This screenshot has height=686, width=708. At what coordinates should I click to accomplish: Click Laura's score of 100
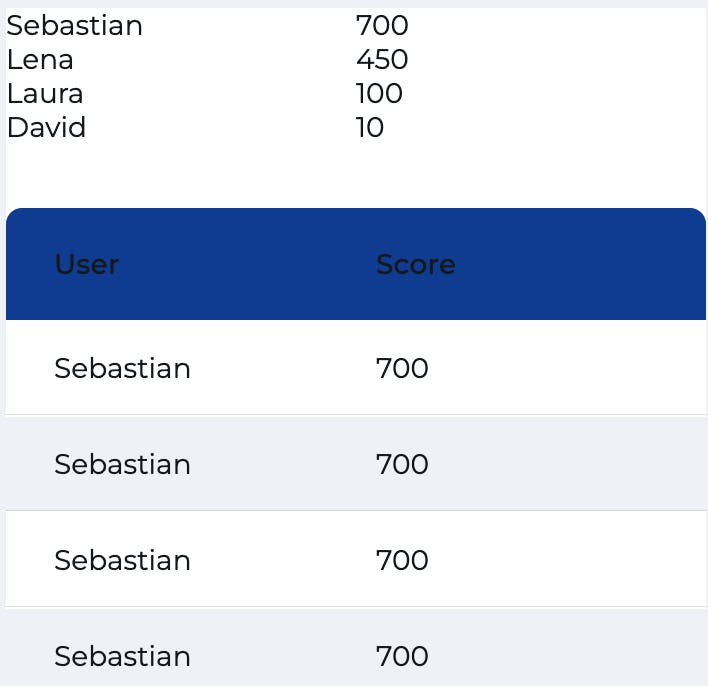[x=379, y=94]
